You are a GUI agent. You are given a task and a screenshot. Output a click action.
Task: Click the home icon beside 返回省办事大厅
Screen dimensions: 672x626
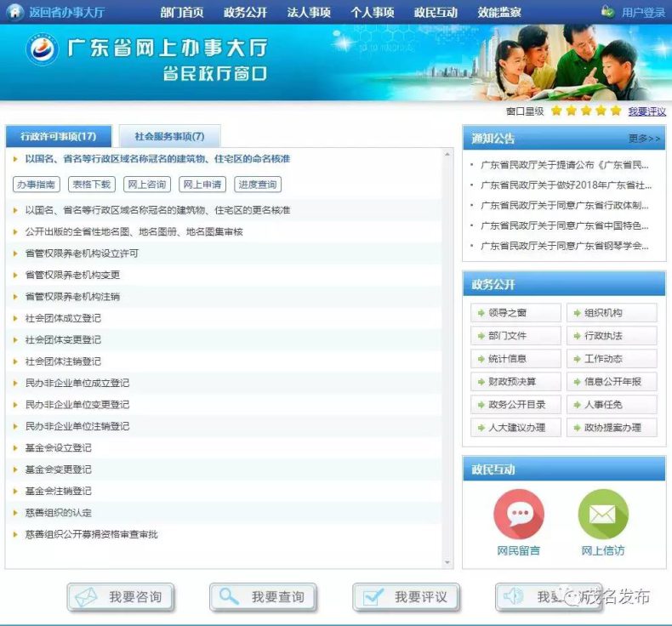[15, 12]
